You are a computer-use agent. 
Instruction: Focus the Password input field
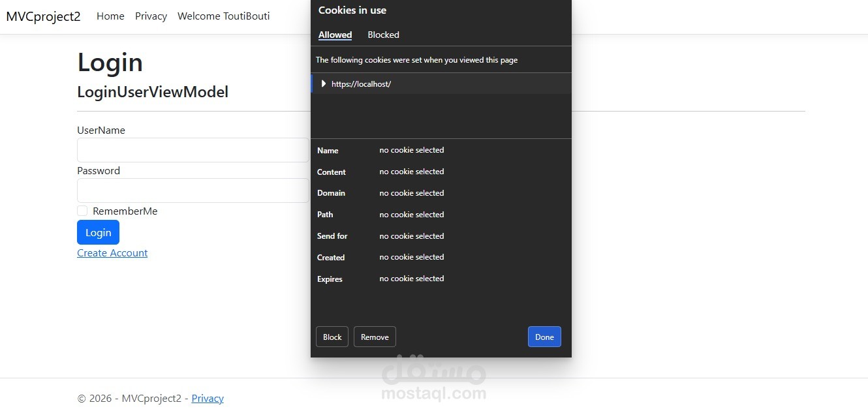(x=193, y=190)
